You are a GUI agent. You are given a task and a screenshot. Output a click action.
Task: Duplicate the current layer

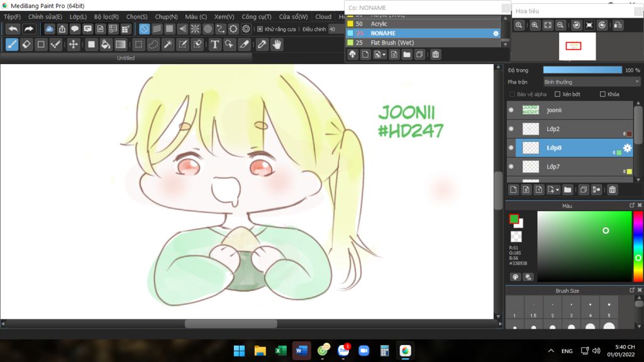point(583,190)
